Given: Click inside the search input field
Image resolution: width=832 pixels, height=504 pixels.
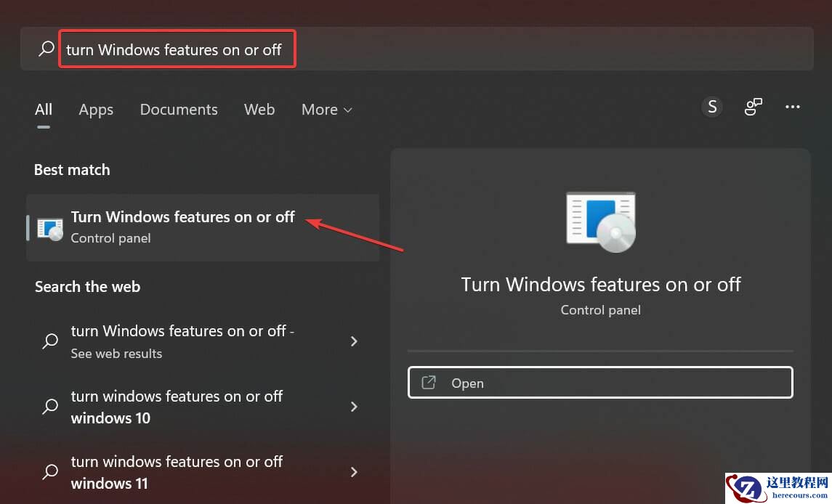Looking at the screenshot, I should coord(177,49).
